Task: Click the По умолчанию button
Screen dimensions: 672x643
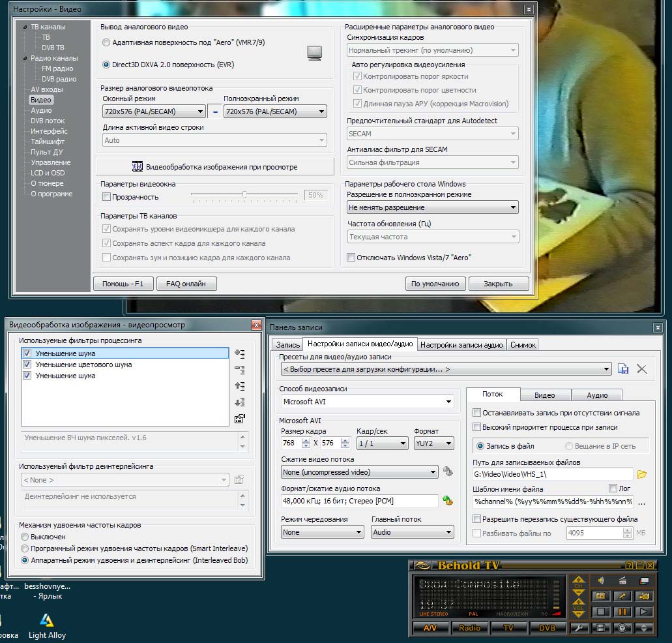Action: (435, 284)
